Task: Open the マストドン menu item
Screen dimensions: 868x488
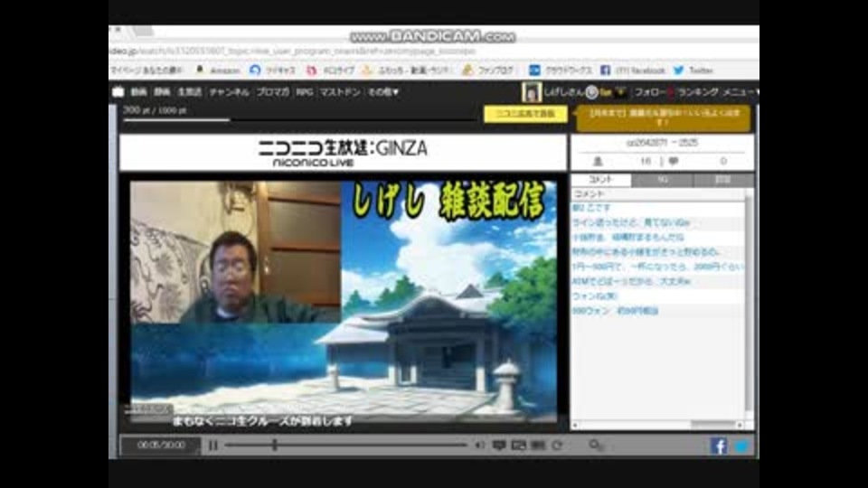Action: click(340, 92)
